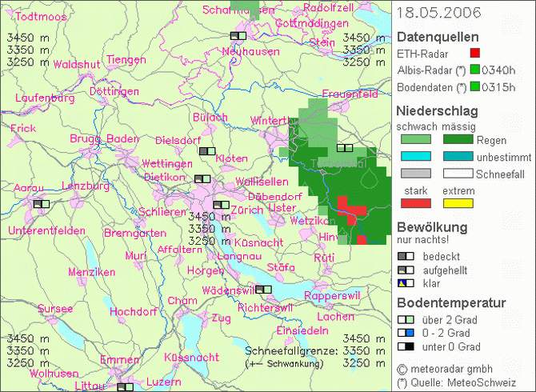The image size is (536, 392).
Task: Click the 'Frauenfeld' town label
Action: (350, 94)
